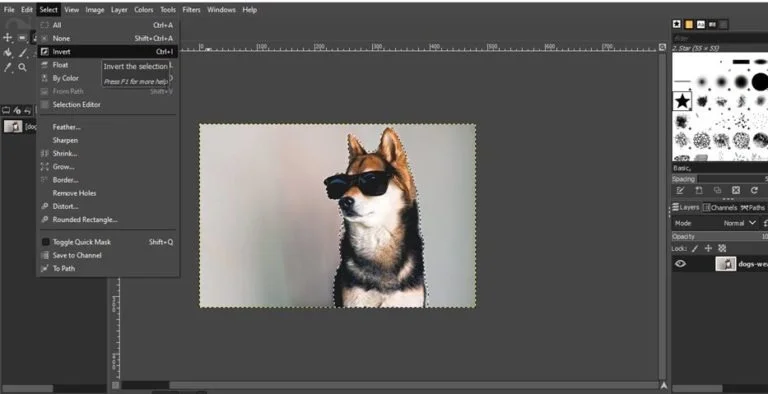Choose Save to Channel menu entry
Image resolution: width=768 pixels, height=394 pixels.
point(108,255)
